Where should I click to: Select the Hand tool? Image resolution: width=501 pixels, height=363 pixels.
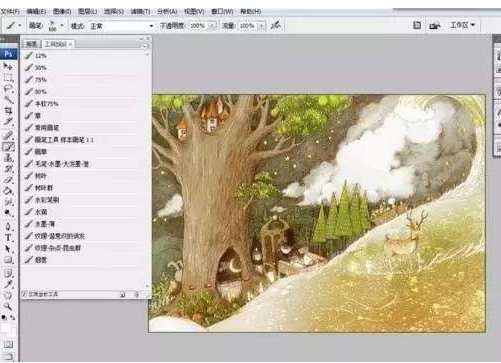pyautogui.click(x=8, y=295)
